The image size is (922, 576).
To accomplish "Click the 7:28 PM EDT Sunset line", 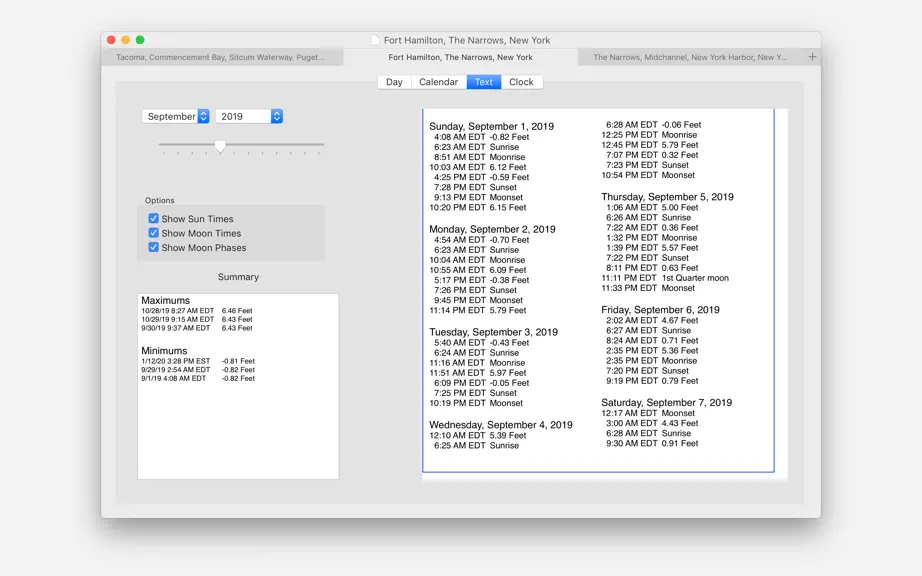I will pos(475,187).
